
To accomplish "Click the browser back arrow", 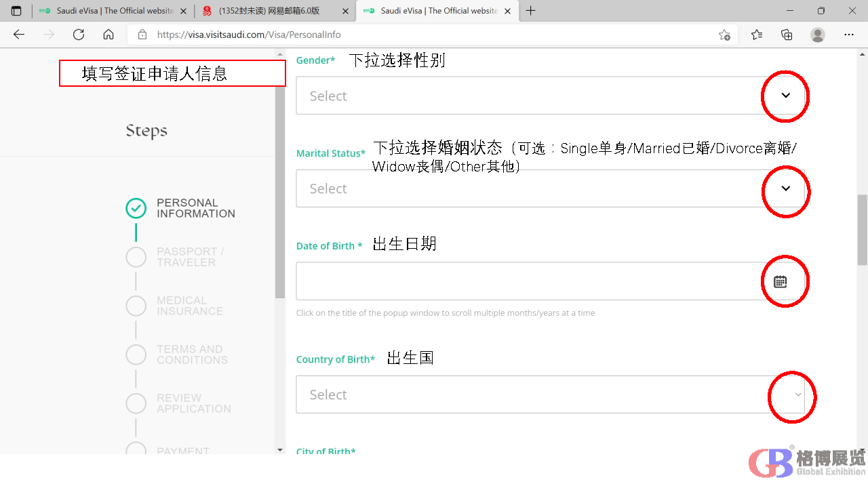I will coord(19,35).
